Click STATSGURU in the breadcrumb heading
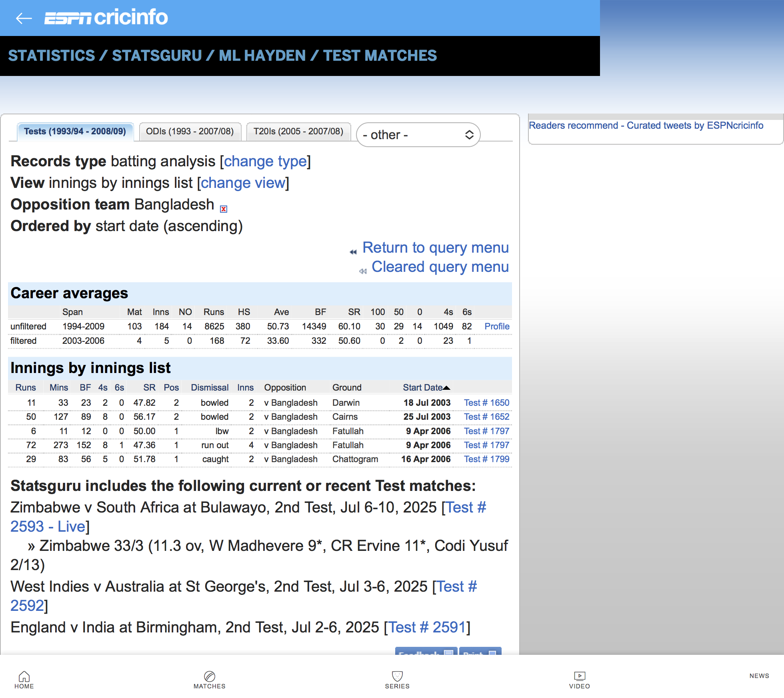Image resolution: width=784 pixels, height=698 pixels. point(157,56)
